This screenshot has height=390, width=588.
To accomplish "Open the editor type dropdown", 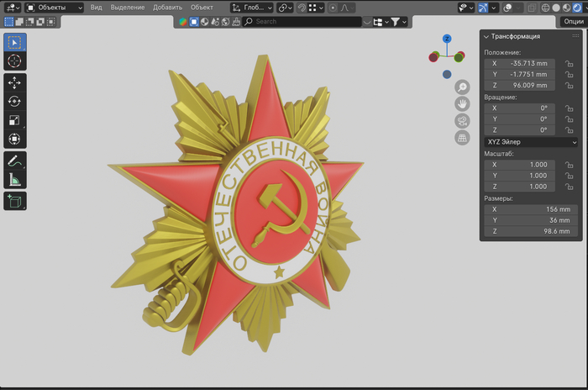I will point(13,8).
